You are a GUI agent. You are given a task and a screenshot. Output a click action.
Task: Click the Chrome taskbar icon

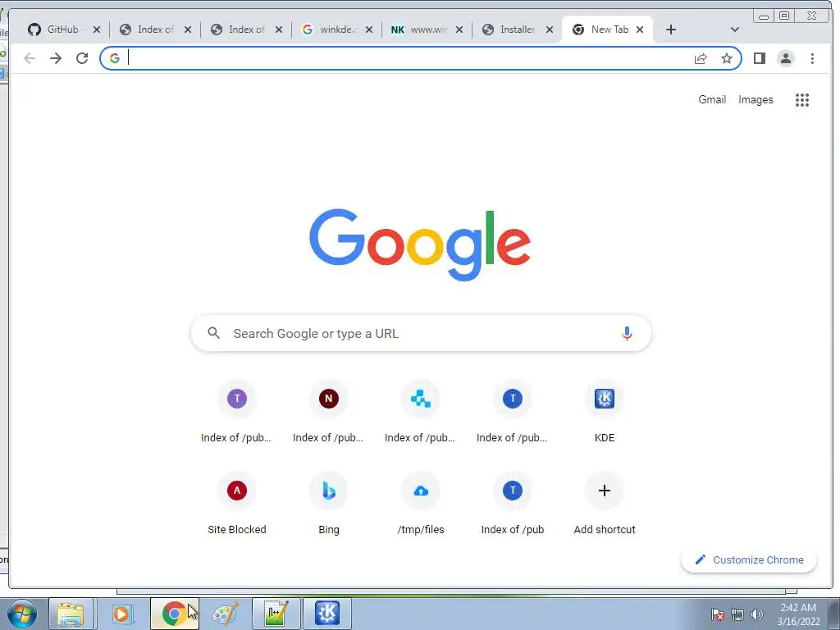174,614
